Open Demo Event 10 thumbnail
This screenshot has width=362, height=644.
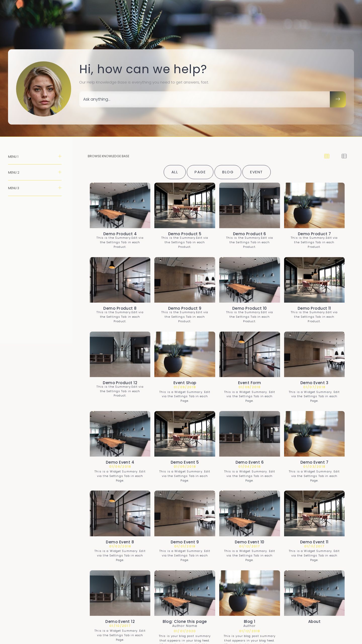coord(249,513)
